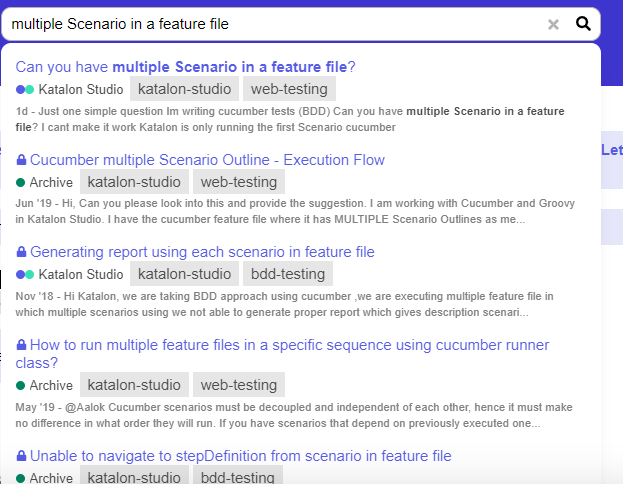
Task: Click lock icon beside 'Unable to navigate' result
Action: pos(21,456)
